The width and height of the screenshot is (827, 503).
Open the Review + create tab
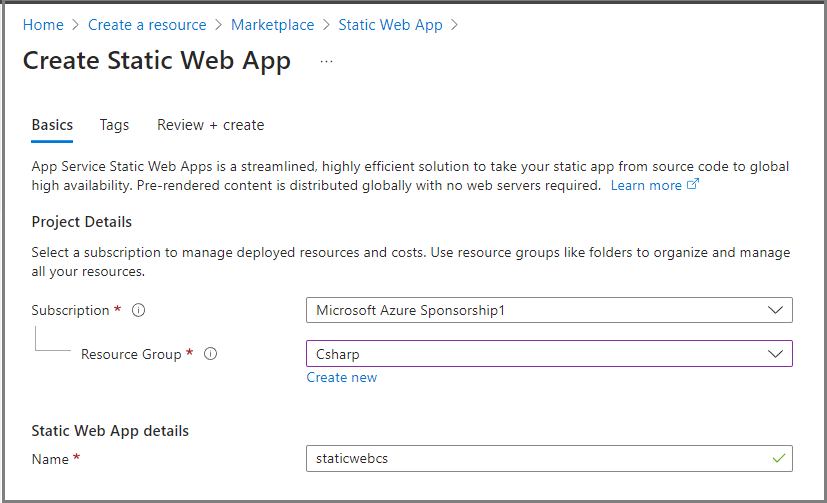[210, 125]
